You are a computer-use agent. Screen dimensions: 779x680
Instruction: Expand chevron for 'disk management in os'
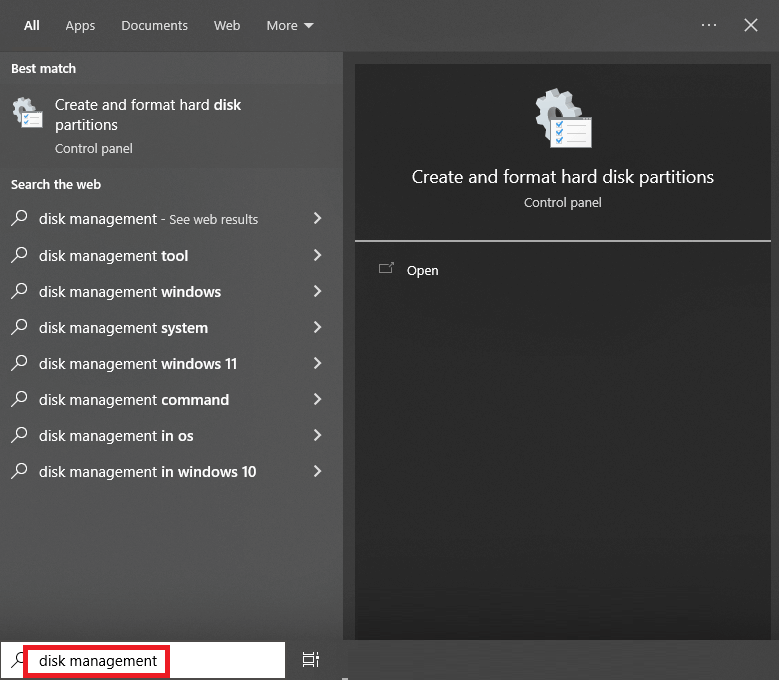[317, 435]
